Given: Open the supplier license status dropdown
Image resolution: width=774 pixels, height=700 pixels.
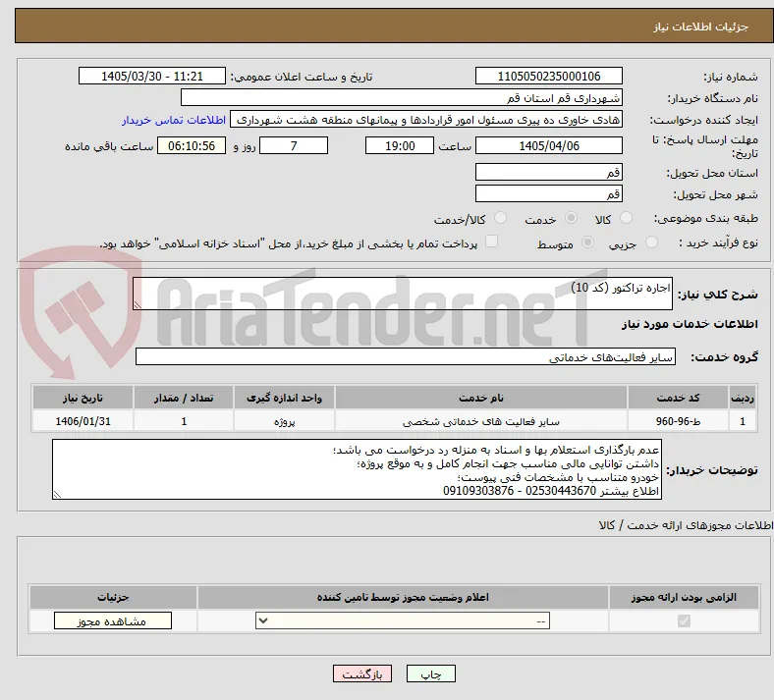Looking at the screenshot, I should (x=403, y=620).
